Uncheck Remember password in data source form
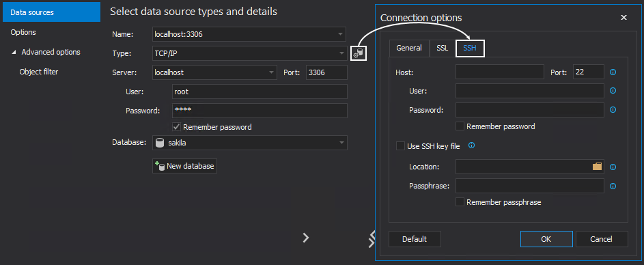This screenshot has width=644, height=265. tap(177, 127)
